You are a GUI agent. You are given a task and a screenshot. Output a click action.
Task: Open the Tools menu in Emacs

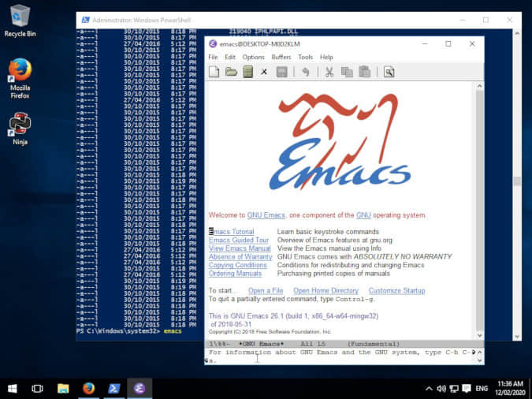pyautogui.click(x=305, y=57)
